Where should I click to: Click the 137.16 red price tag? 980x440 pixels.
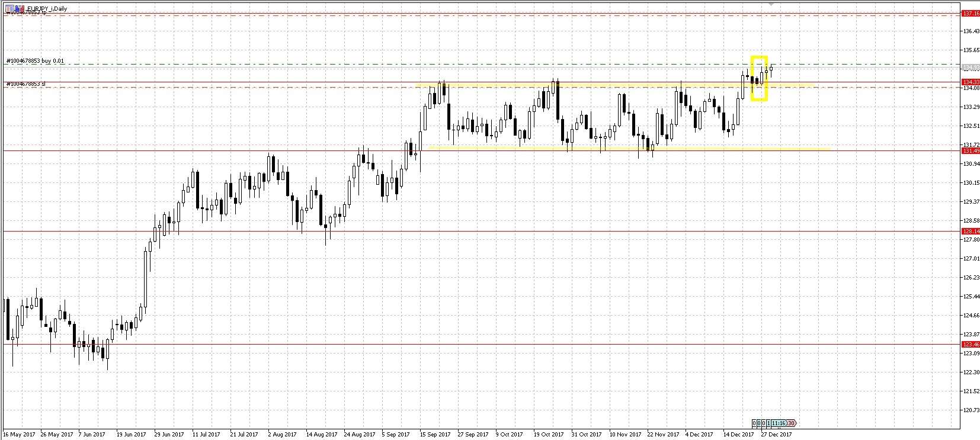coord(971,13)
